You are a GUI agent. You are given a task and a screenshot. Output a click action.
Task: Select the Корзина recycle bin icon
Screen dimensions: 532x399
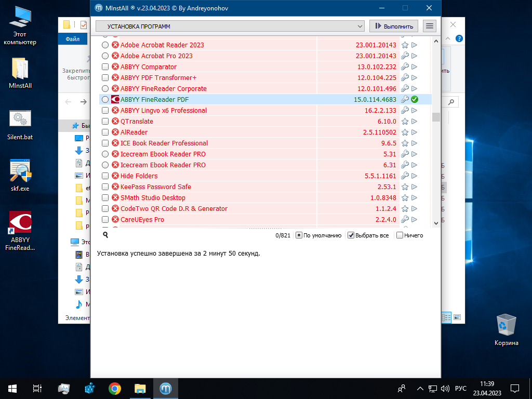click(506, 329)
